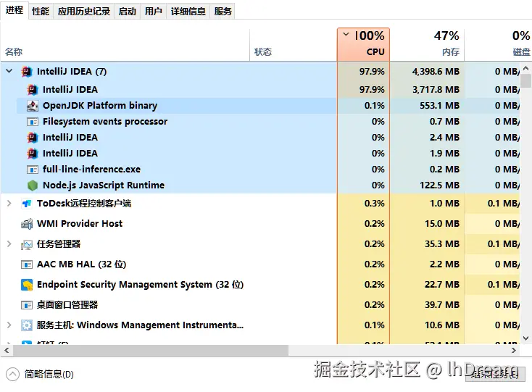Image resolution: width=532 pixels, height=392 pixels.
Task: Click the horizontal scrollbar left arrow
Action: tap(7, 350)
